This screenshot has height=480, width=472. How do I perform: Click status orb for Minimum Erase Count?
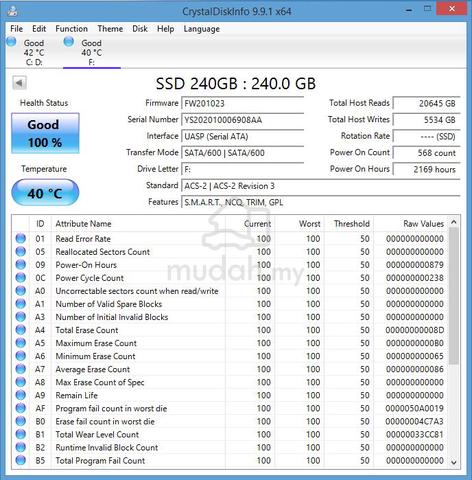click(x=21, y=356)
